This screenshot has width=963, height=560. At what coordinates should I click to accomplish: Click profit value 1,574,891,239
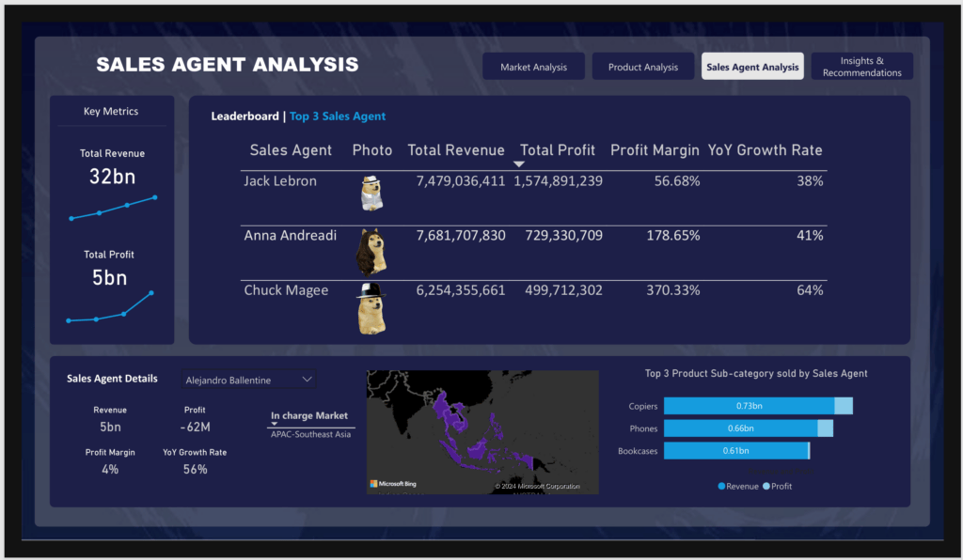pos(559,181)
